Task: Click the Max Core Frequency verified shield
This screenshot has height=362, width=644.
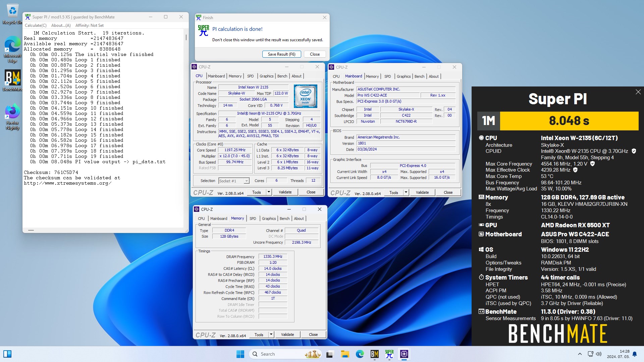Action: [592, 164]
